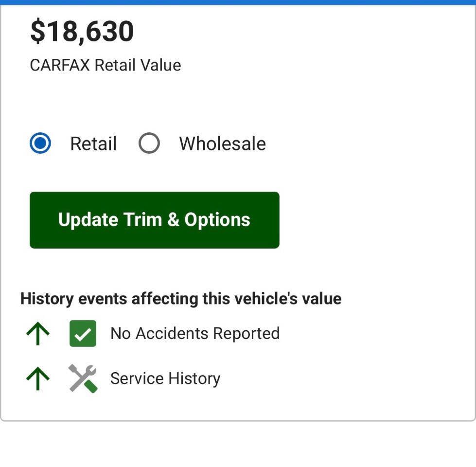The image size is (476, 467).
Task: Select the Retail radio button
Action: (x=40, y=143)
